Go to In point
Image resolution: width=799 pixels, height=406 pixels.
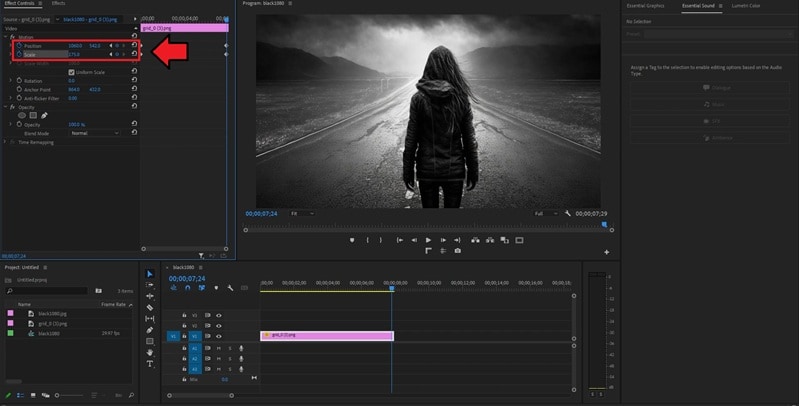click(400, 240)
